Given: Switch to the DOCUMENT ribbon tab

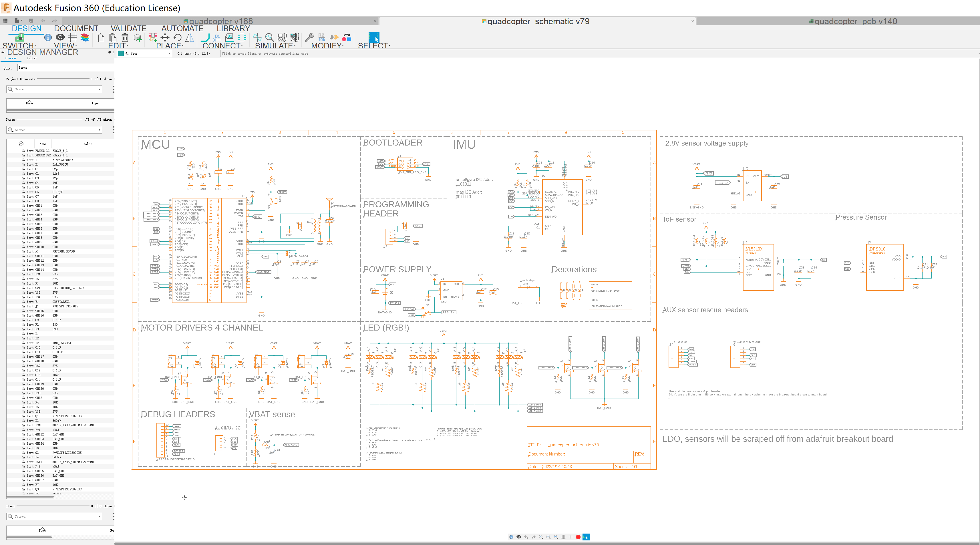Looking at the screenshot, I should (76, 29).
